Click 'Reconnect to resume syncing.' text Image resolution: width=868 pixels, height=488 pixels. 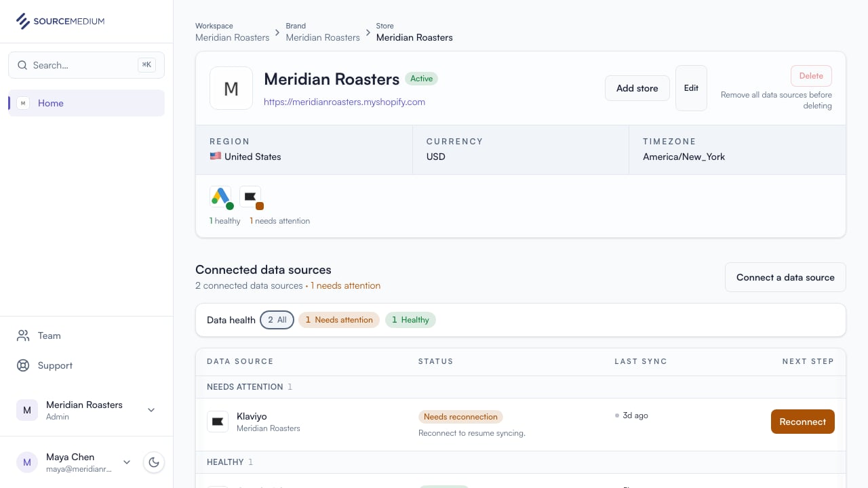472,433
